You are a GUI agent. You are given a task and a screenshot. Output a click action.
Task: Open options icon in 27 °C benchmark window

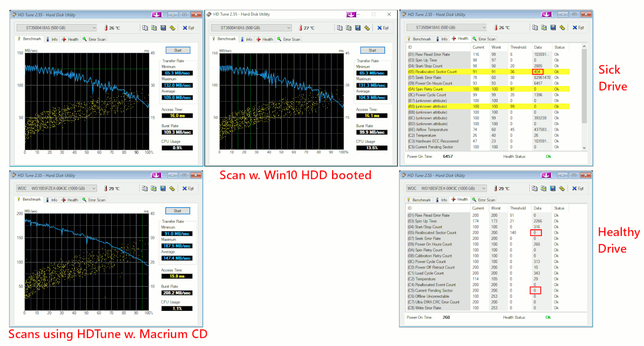(367, 28)
